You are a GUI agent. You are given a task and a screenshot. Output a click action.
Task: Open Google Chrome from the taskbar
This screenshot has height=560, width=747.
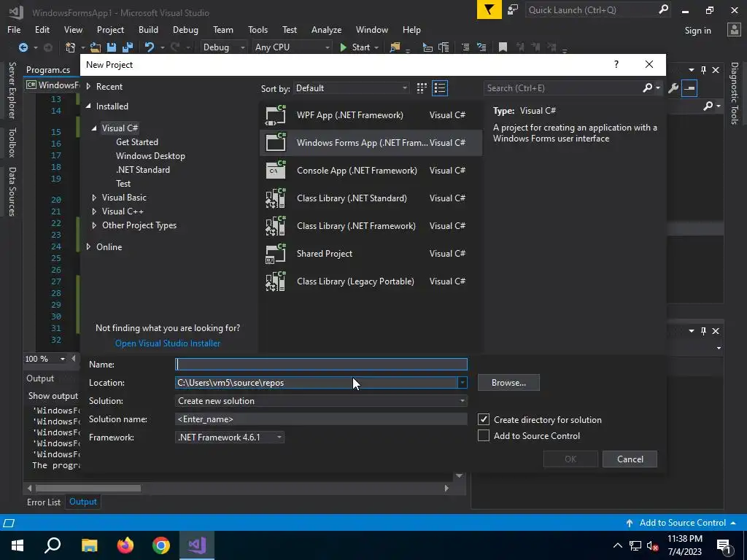pyautogui.click(x=161, y=545)
